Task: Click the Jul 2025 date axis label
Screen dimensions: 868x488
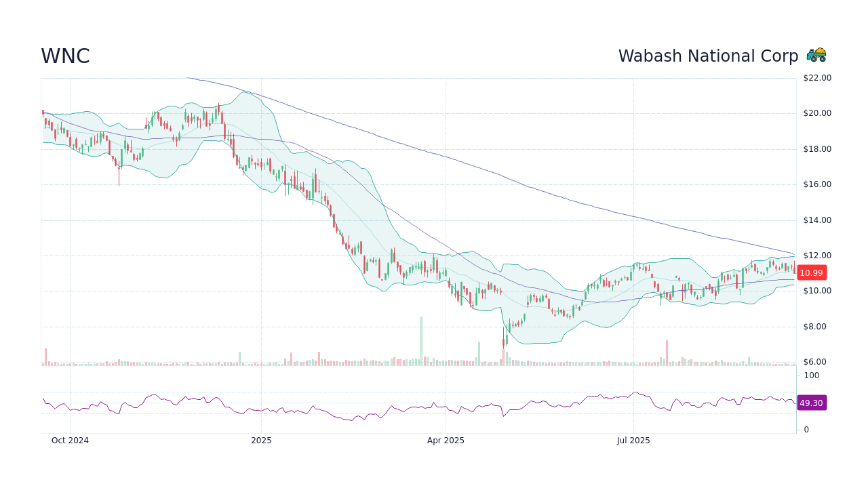Action: point(633,441)
